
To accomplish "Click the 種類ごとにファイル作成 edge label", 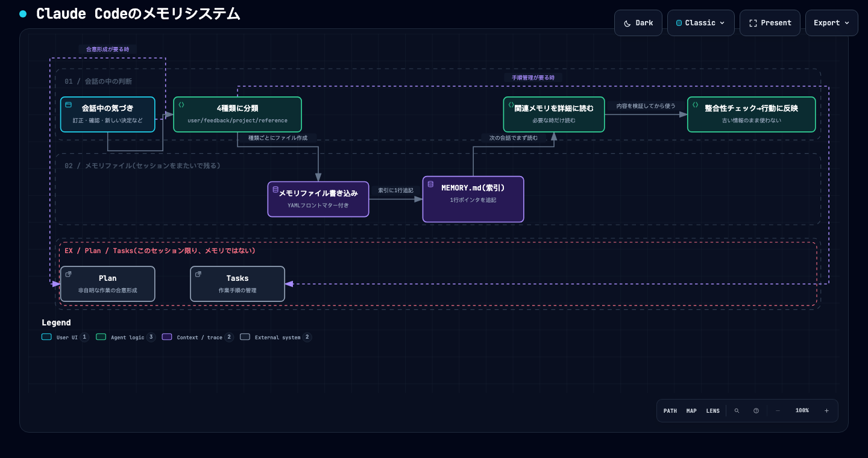I will coord(278,138).
